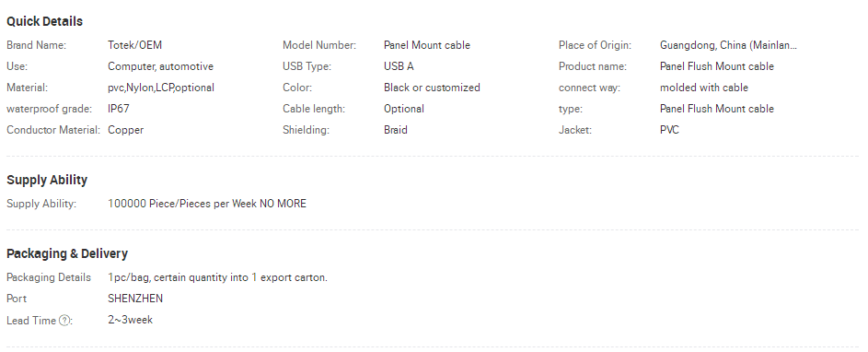This screenshot has width=868, height=352.
Task: Click the Lead Time help question-mark icon
Action: (x=64, y=321)
